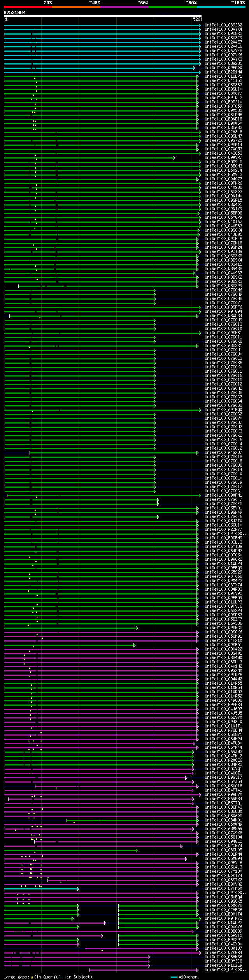Click the UniRef100_Q9M422 label
249x980 pixels.
(223, 649)
